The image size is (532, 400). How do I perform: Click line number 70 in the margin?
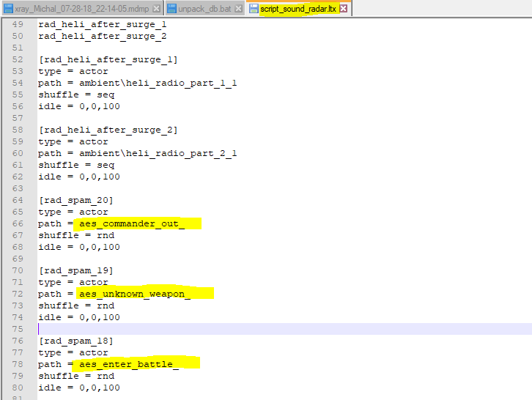pos(18,271)
